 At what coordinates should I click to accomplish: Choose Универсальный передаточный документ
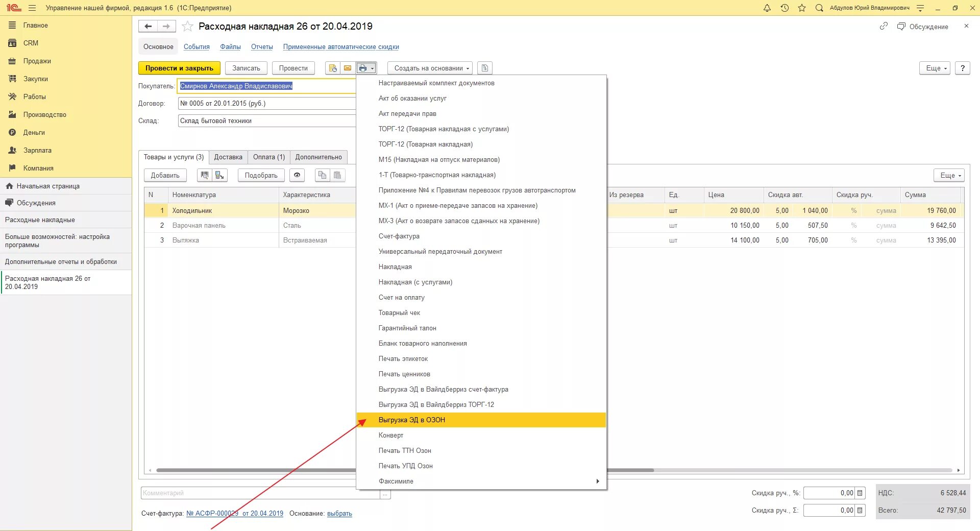(x=481, y=251)
